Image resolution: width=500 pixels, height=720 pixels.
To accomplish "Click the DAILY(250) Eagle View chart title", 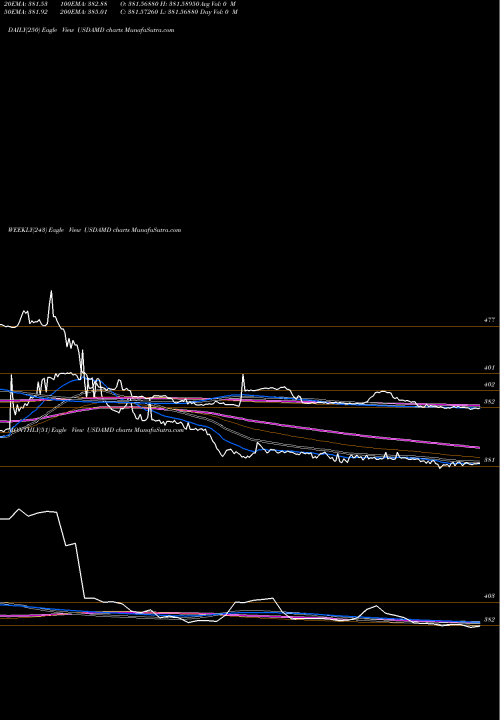I will pos(91,30).
